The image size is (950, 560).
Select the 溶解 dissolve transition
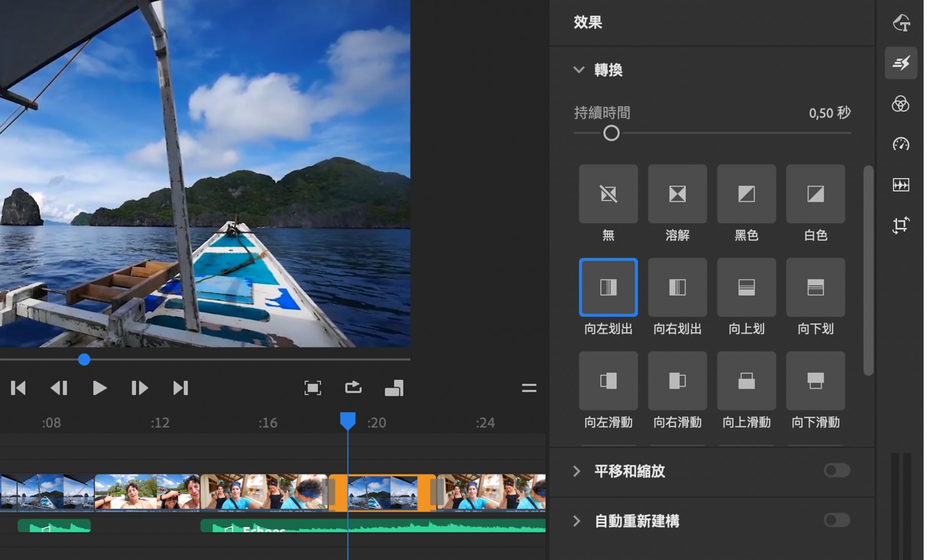(677, 194)
